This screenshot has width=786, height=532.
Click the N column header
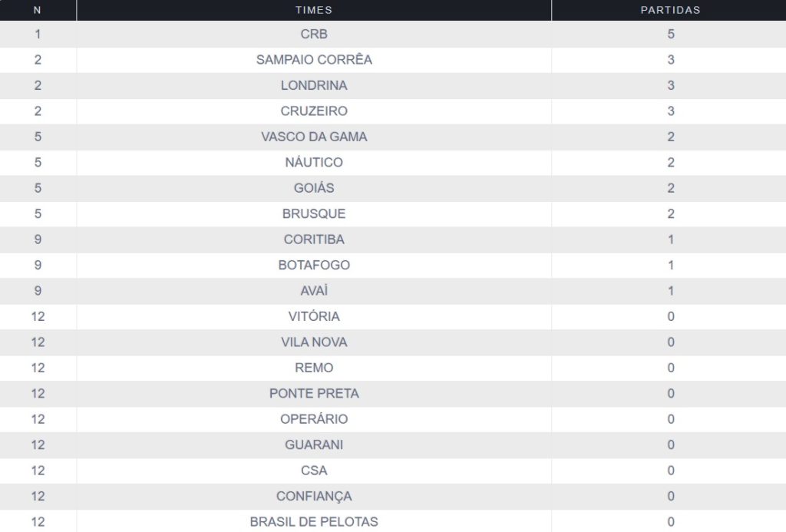tap(38, 10)
